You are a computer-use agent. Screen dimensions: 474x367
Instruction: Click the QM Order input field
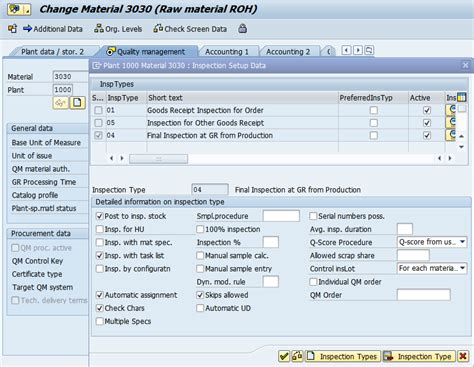tap(424, 295)
